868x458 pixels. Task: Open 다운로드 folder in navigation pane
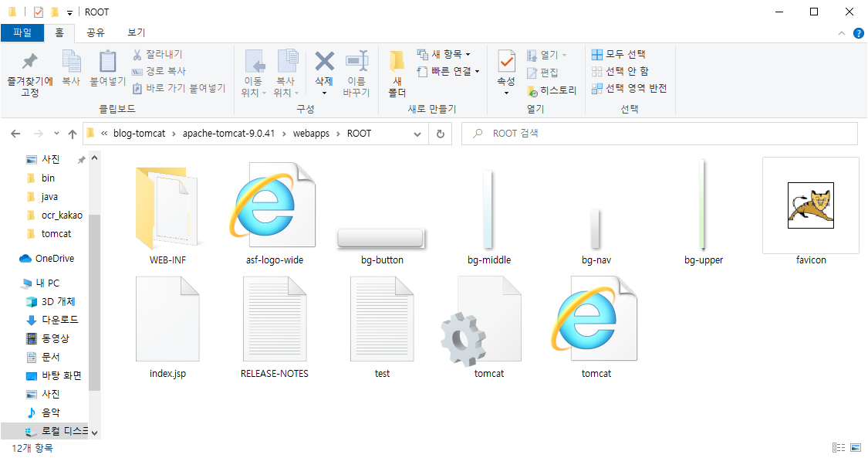click(54, 320)
